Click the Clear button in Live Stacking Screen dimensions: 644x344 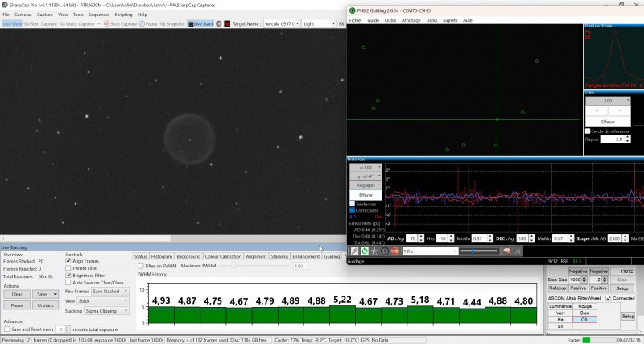point(17,294)
